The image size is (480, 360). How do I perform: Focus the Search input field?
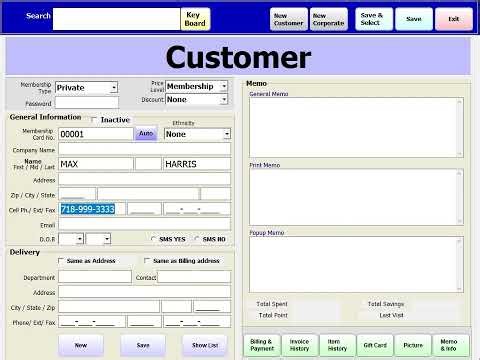116,19
